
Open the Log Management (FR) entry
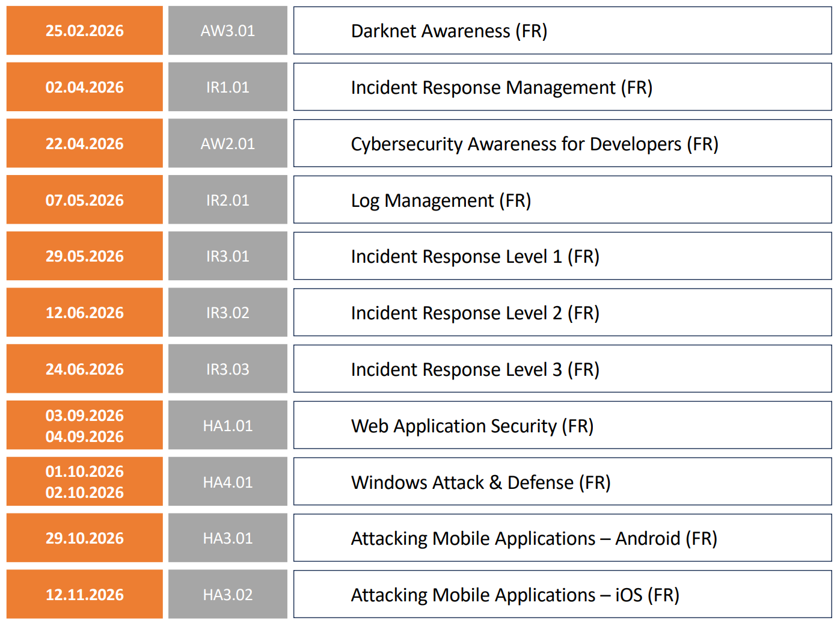441,200
